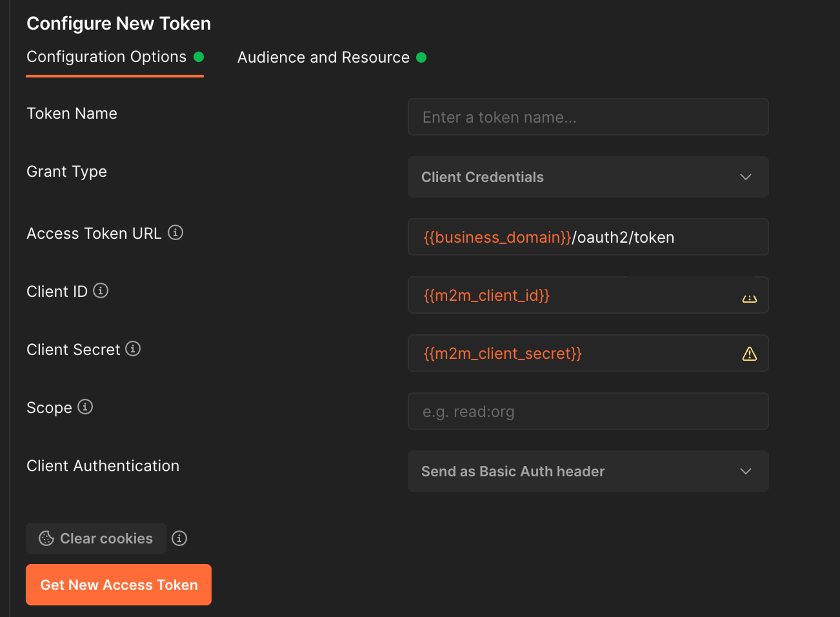Click the Scope input field
840x617 pixels.
(x=588, y=411)
